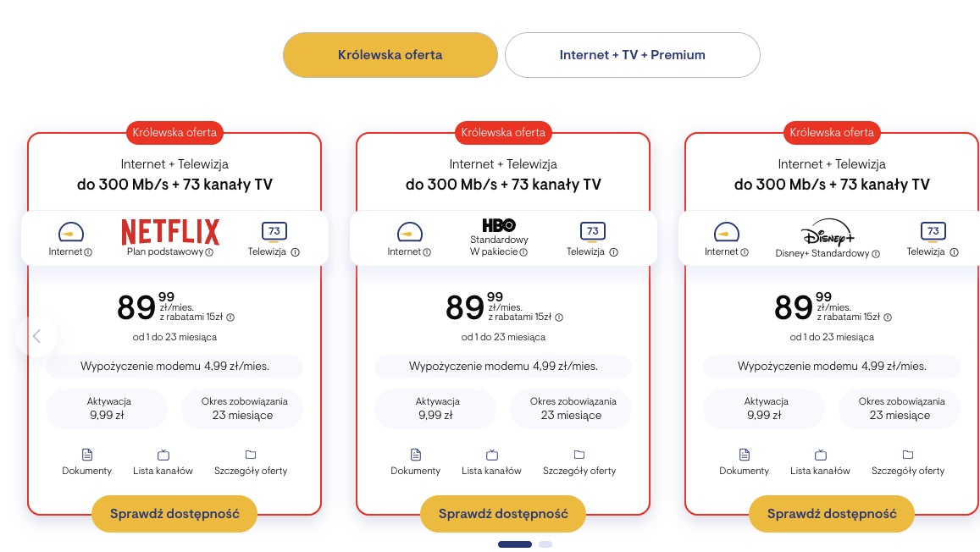
Task: Click the Disney+ logo in third offer
Action: 828,231
